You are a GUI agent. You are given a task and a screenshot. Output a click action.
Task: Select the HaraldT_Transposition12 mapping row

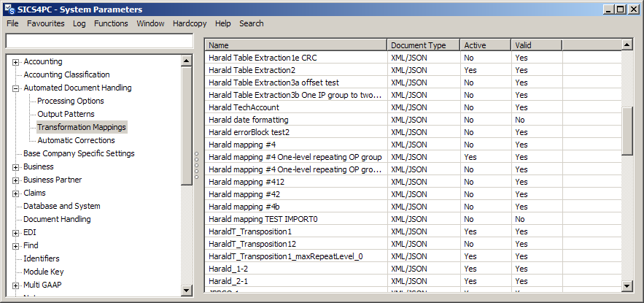click(x=252, y=244)
